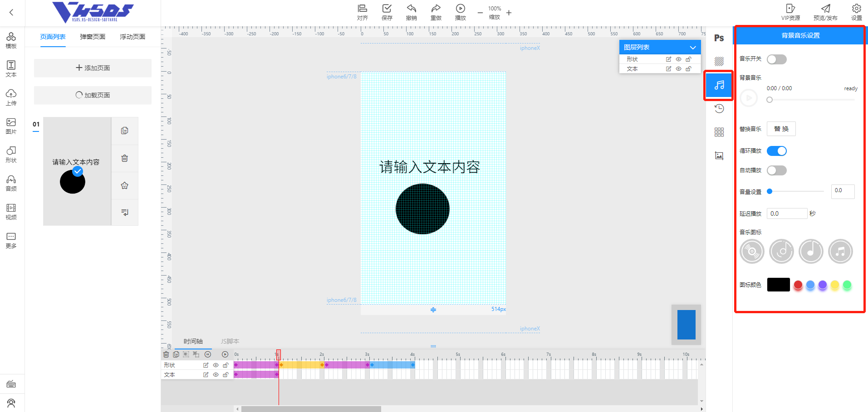Open the history clock icon

pyautogui.click(x=719, y=108)
